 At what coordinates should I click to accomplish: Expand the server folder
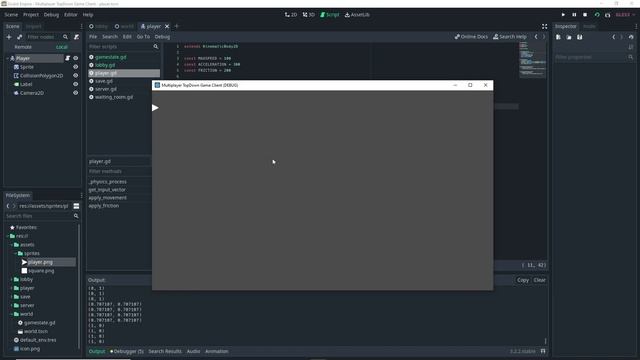(11, 305)
